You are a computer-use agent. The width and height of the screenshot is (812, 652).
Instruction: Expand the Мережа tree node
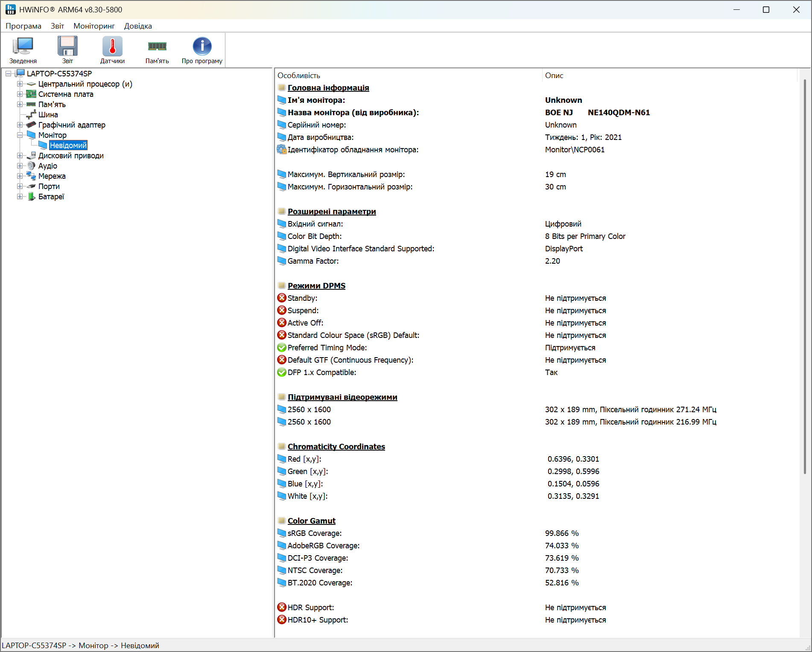coord(20,176)
